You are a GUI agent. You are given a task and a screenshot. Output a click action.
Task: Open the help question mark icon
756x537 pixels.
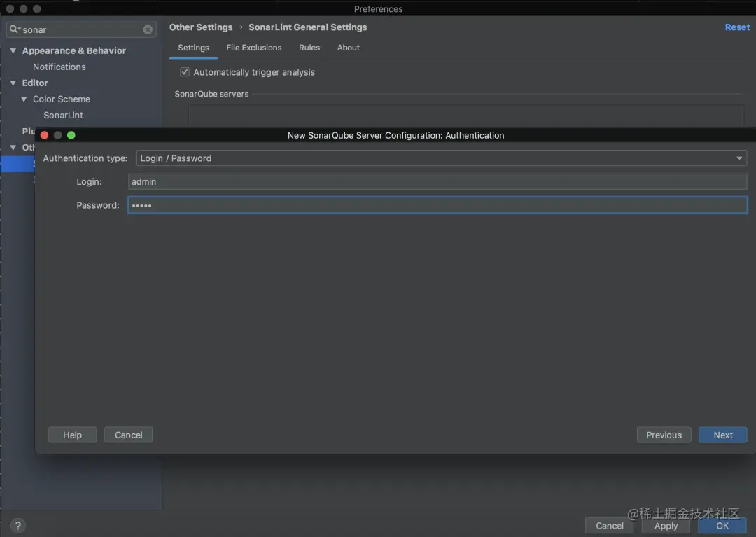pos(17,526)
